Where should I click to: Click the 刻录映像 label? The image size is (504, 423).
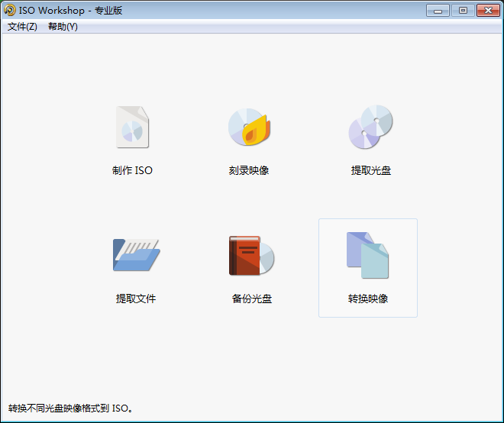249,170
